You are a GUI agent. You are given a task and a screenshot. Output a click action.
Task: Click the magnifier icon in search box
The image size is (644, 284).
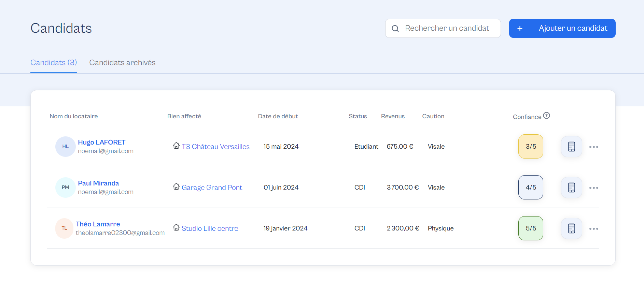click(395, 28)
